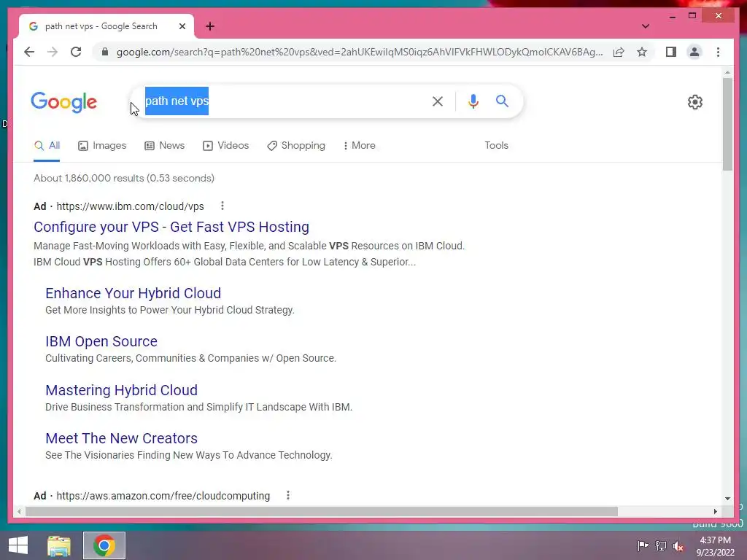The height and width of the screenshot is (560, 747).
Task: Switch to Shopping results
Action: pos(296,146)
